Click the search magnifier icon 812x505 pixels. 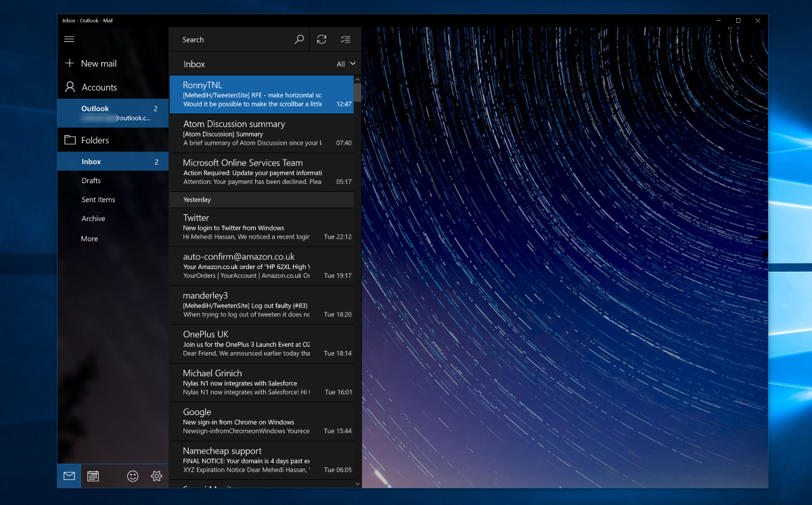tap(299, 39)
